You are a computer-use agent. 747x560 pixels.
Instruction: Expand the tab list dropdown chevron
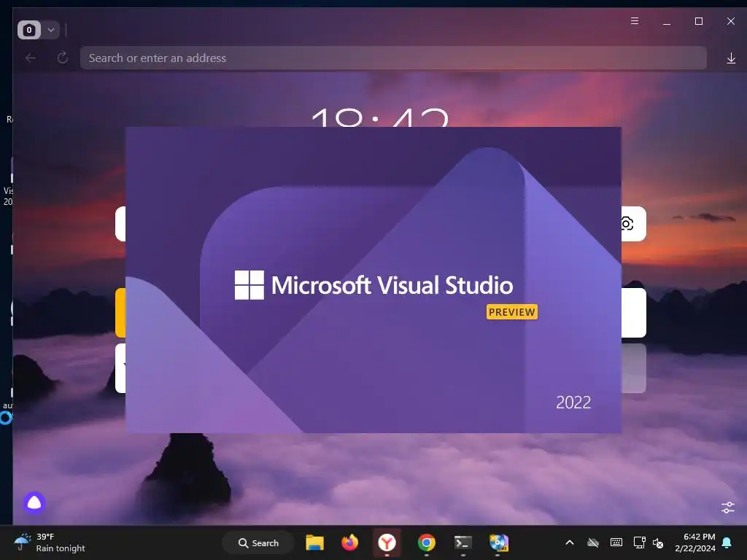click(x=51, y=30)
